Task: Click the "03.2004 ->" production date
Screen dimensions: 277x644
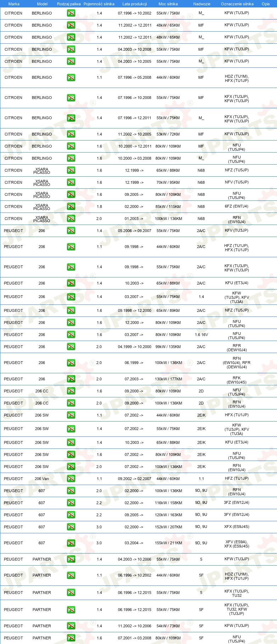Action: pyautogui.click(x=134, y=543)
